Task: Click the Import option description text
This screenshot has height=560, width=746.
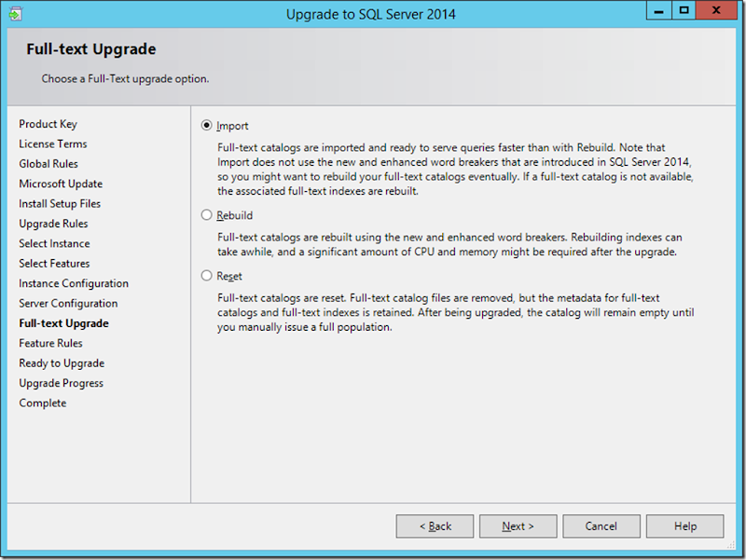Action: (x=455, y=170)
